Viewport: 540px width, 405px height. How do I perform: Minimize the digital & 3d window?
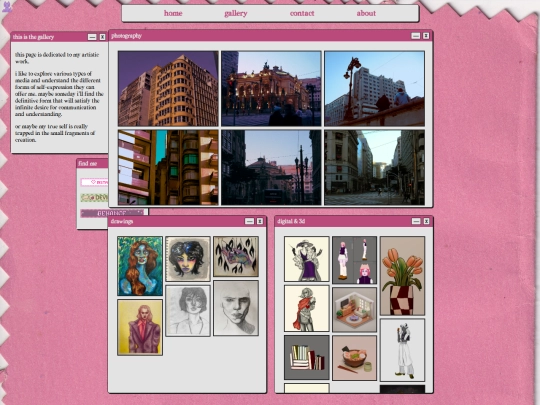click(x=416, y=221)
